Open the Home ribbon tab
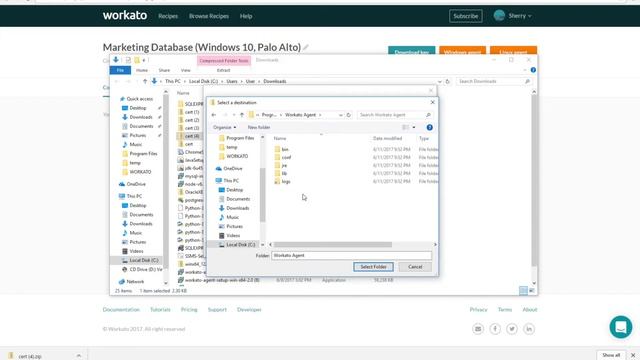The image size is (640, 360). coord(142,70)
